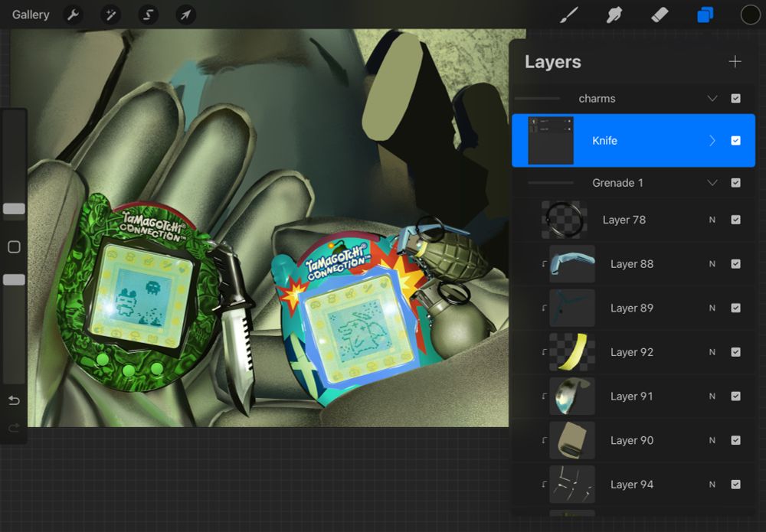Viewport: 766px width, 532px height.
Task: Select the Layer 89 thumbnail
Action: [572, 308]
